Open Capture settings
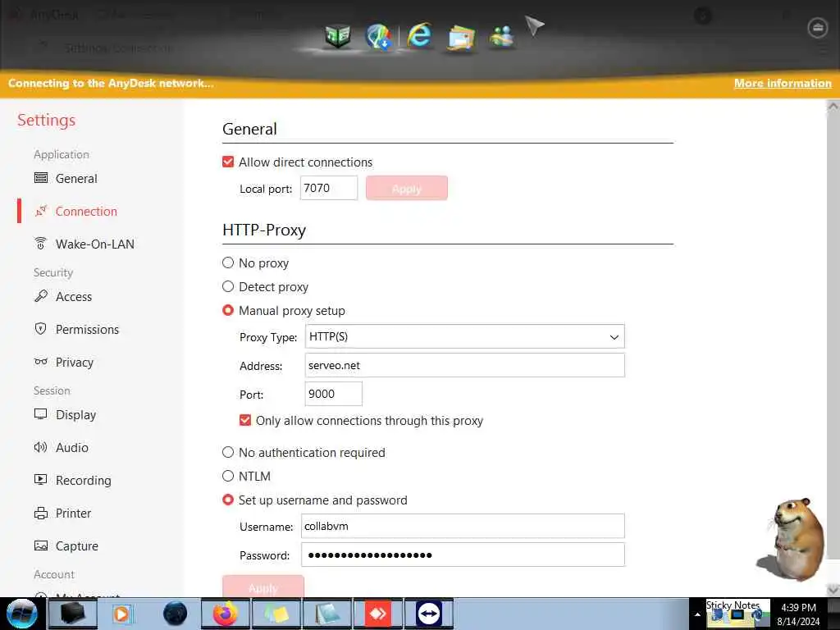This screenshot has width=840, height=630. point(66,546)
